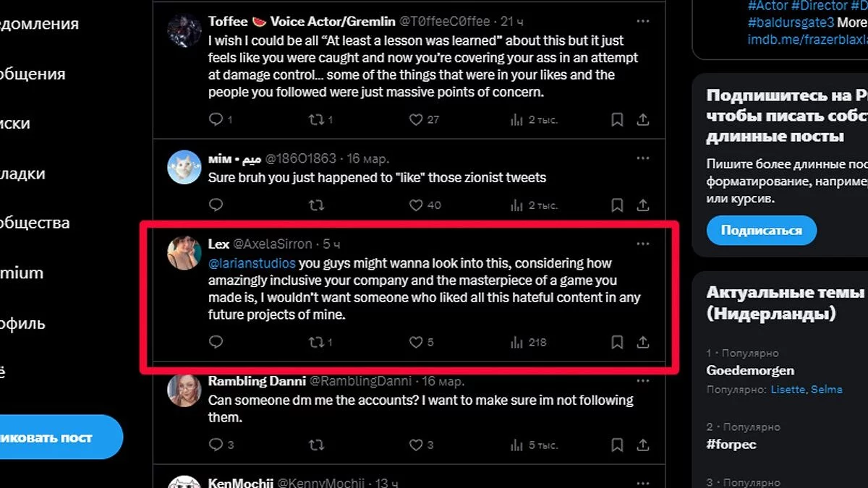Open Lex's profile avatar
This screenshot has width=868, height=488.
click(184, 253)
